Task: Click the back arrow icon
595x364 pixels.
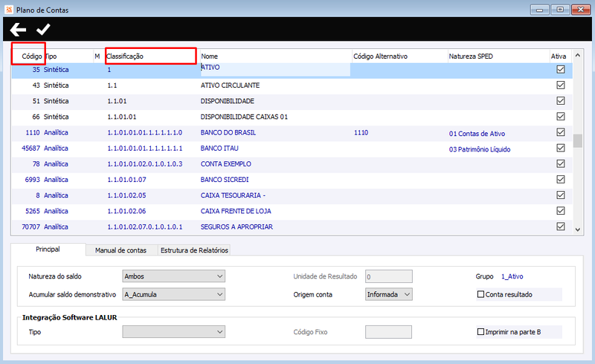Action: click(x=18, y=30)
